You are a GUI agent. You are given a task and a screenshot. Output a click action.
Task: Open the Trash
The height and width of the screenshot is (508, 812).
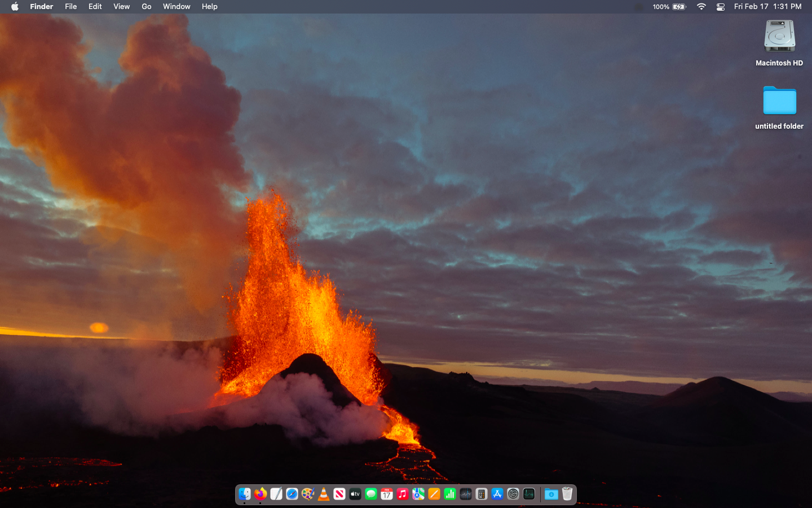[x=567, y=494]
